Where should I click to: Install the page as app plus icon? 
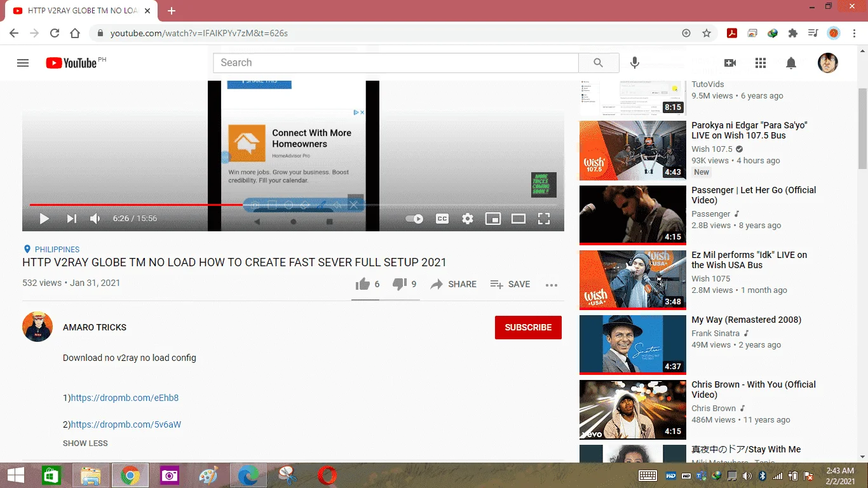tap(686, 33)
